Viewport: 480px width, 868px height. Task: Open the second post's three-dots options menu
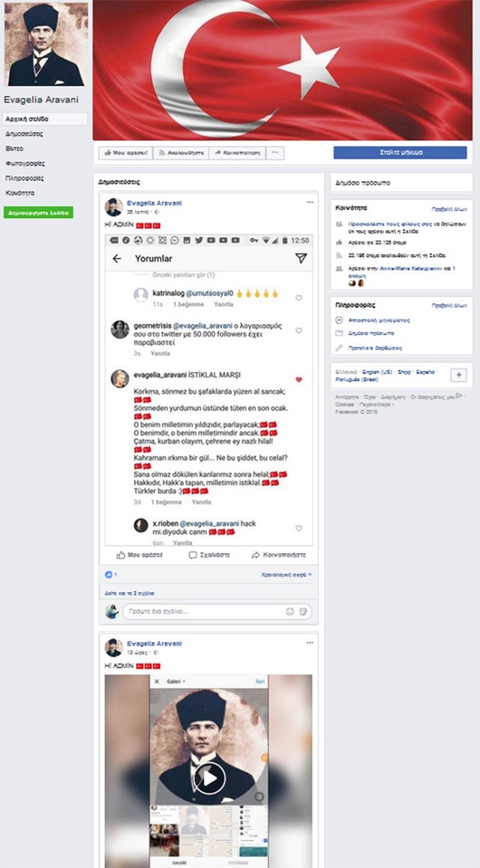(x=310, y=642)
